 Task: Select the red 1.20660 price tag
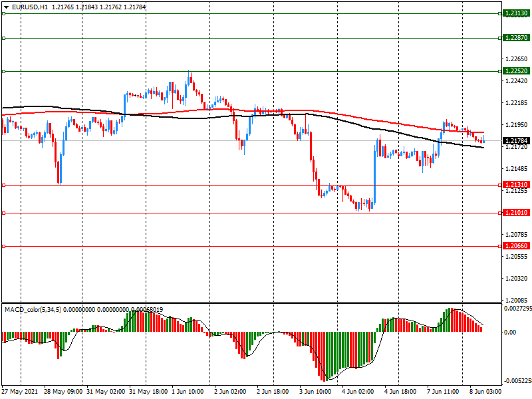(x=515, y=246)
